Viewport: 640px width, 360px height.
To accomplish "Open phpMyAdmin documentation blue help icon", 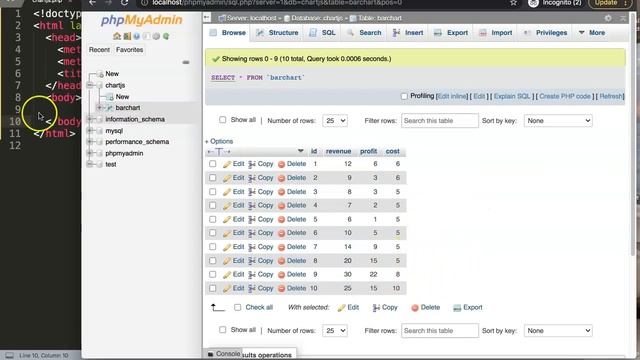I will [137, 36].
